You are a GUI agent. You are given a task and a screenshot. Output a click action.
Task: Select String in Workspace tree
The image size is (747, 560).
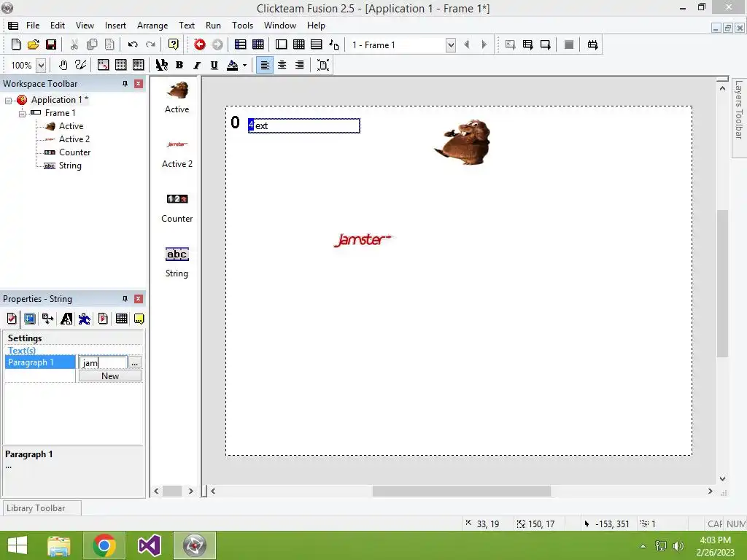coord(69,166)
